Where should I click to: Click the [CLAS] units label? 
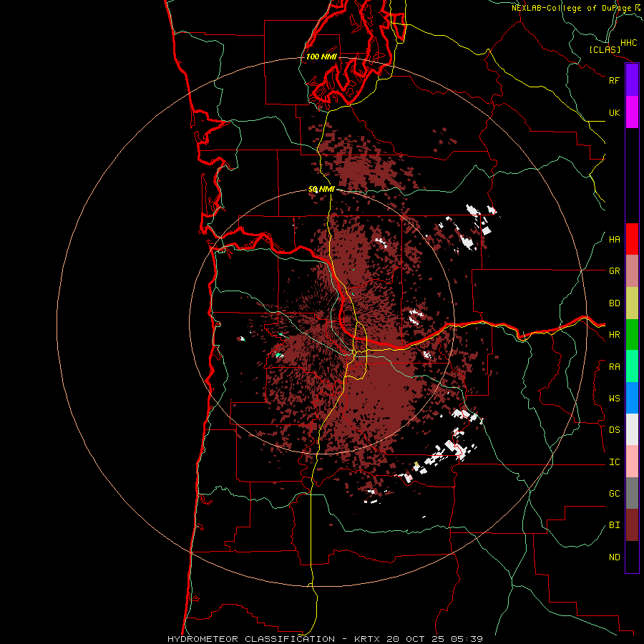(x=605, y=49)
